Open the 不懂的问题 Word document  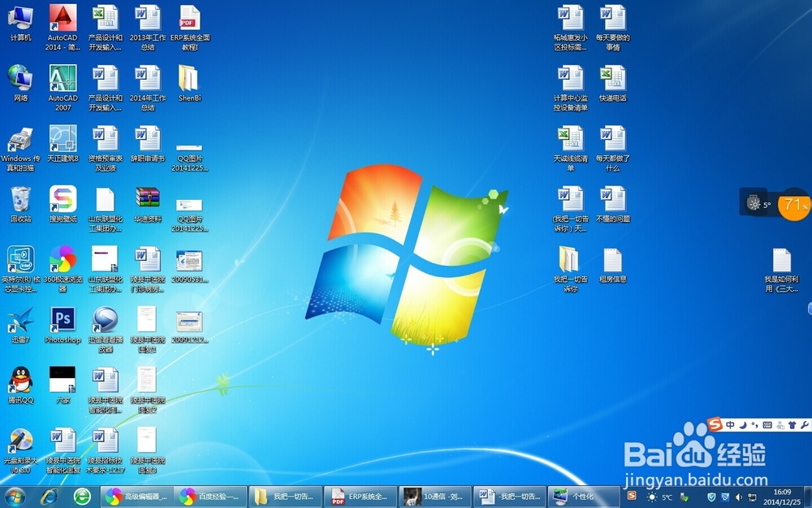[x=612, y=204]
